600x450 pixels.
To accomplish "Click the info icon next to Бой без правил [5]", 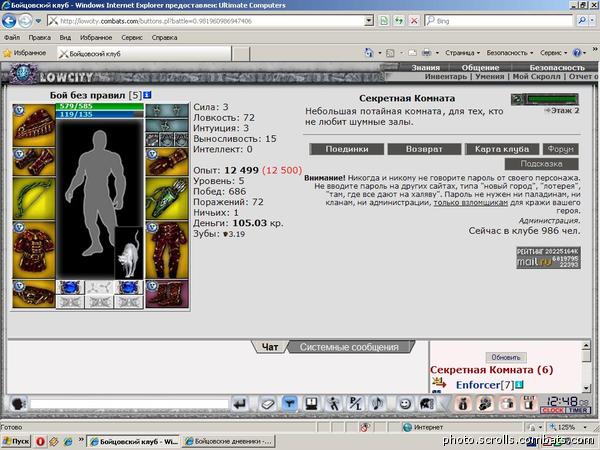I will click(147, 95).
